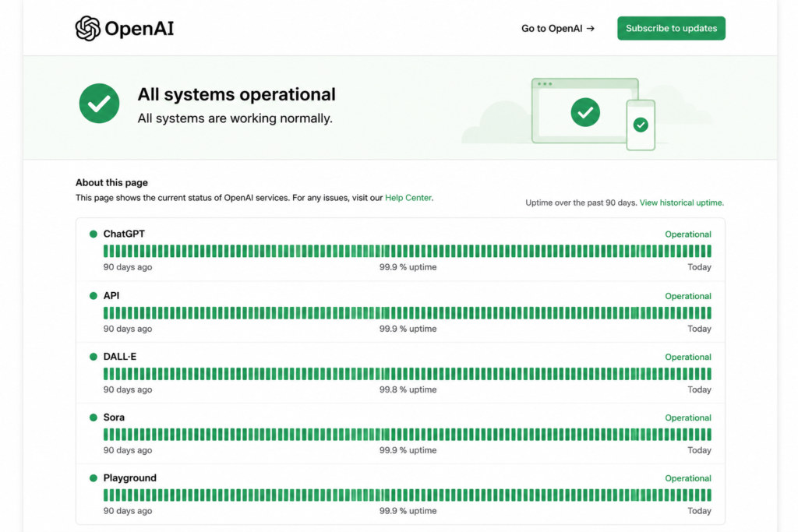798x532 pixels.
Task: Click the ChatGPT 90-day uptime bar
Action: coord(407,251)
